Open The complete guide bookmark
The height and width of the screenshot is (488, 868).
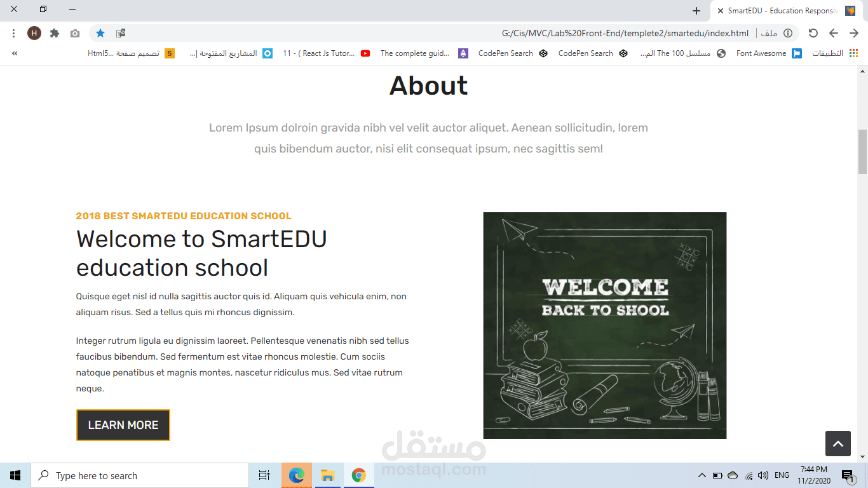424,53
